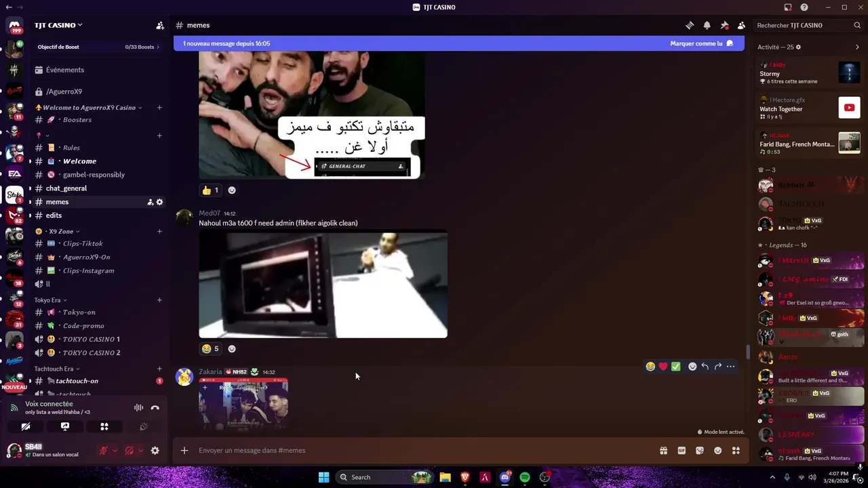Viewport: 868px width, 488px height.
Task: Open the Boosters channel
Action: point(77,120)
